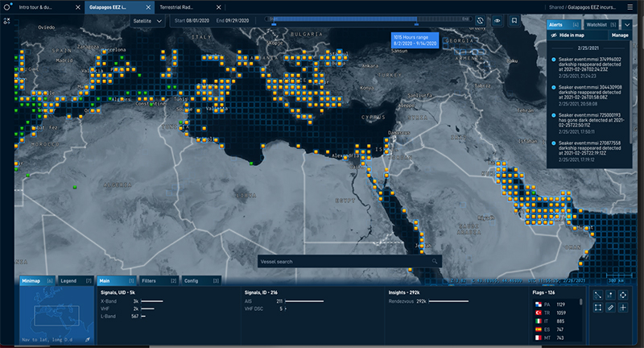
Task: Collapse the Alerts panel with chevron
Action: pos(627,25)
